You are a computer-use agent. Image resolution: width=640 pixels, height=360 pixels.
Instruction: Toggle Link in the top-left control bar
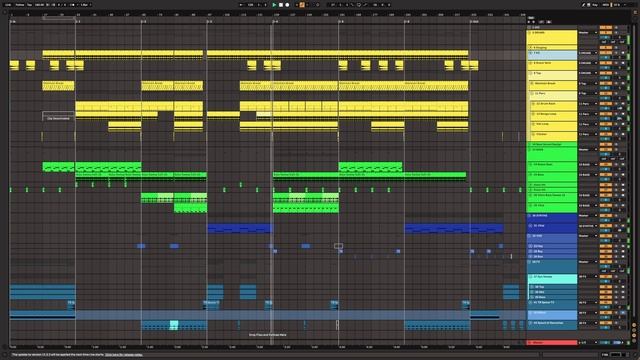8,5
